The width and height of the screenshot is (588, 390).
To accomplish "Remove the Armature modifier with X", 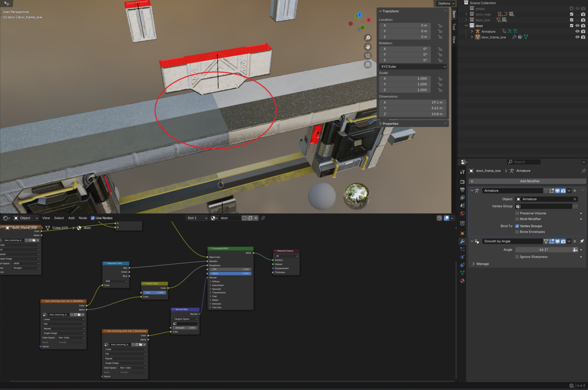I will pyautogui.click(x=575, y=190).
